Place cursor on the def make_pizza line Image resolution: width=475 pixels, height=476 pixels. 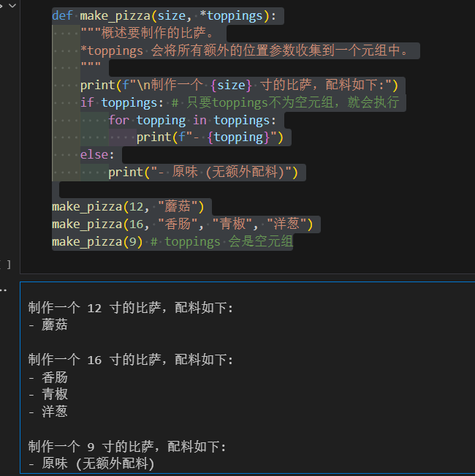(164, 16)
